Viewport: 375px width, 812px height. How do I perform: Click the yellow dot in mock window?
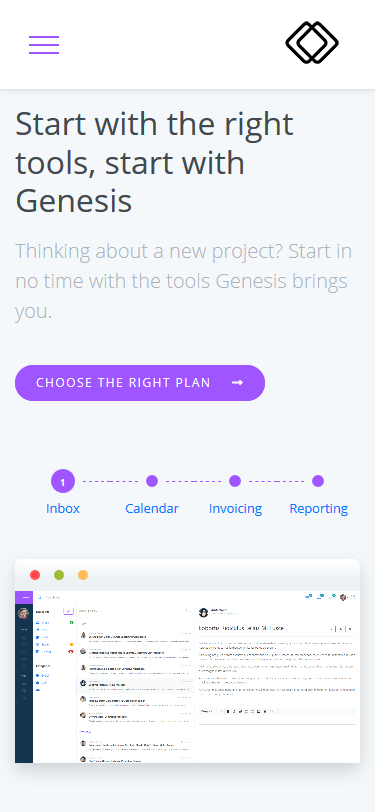(83, 575)
